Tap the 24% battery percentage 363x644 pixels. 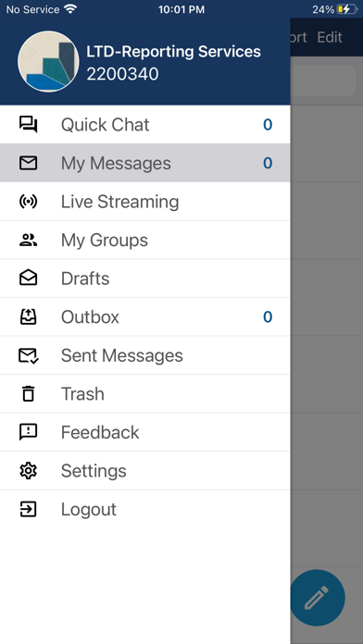(323, 9)
